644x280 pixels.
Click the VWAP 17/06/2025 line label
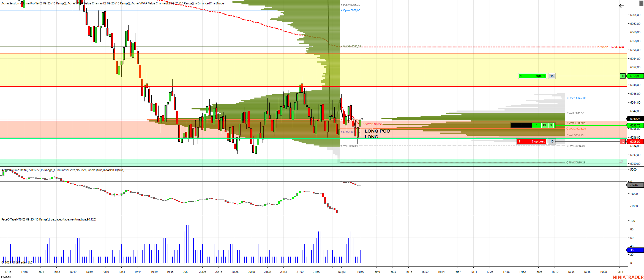click(612, 47)
